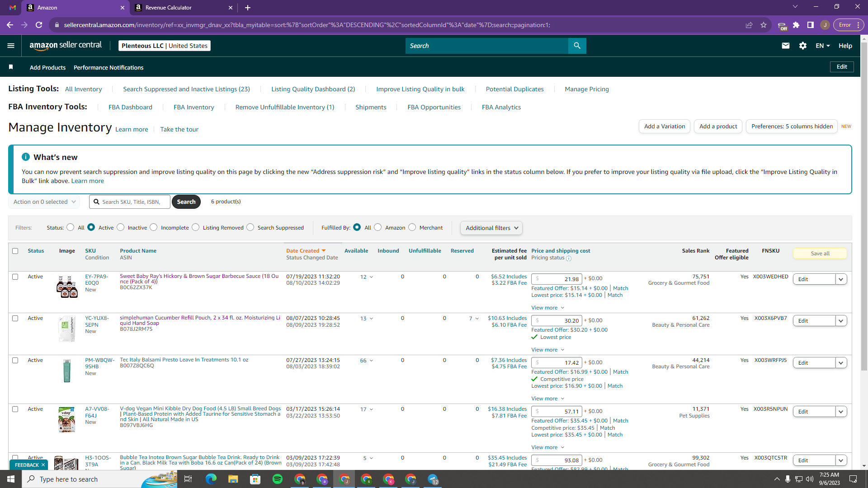Open the browser extensions puzzle icon
The width and height of the screenshot is (868, 488).
point(796,25)
